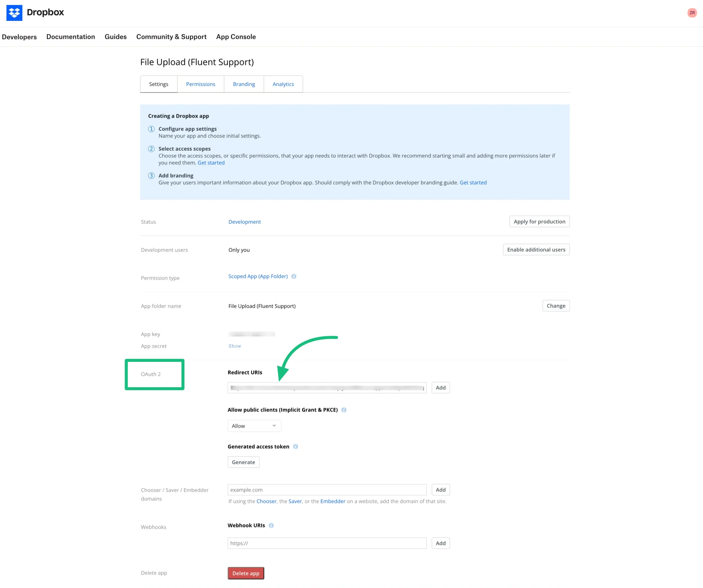Open the ZR profile avatar menu
The width and height of the screenshot is (703, 588).
[x=692, y=12]
